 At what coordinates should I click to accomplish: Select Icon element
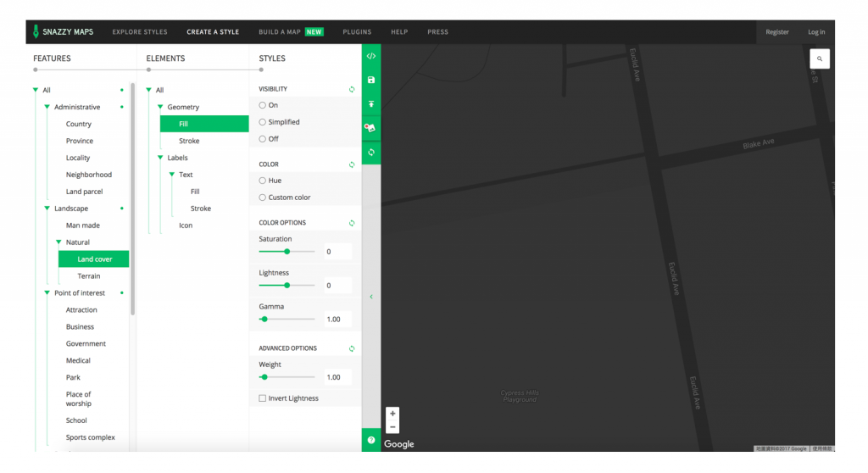(x=186, y=225)
